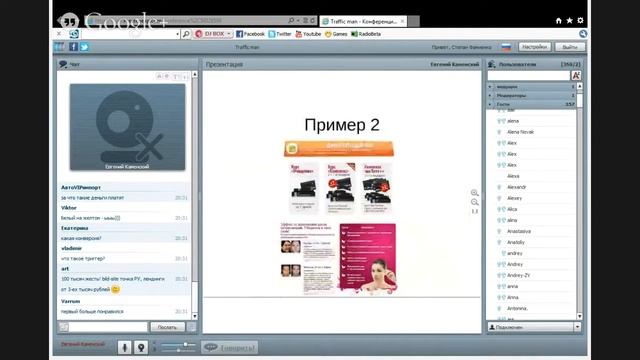
Task: Click the Varrum chat username
Action: 71,301
